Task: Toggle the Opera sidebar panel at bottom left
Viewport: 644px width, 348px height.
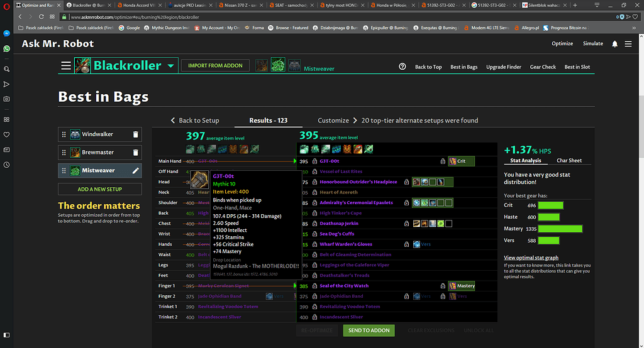Action: (6, 335)
